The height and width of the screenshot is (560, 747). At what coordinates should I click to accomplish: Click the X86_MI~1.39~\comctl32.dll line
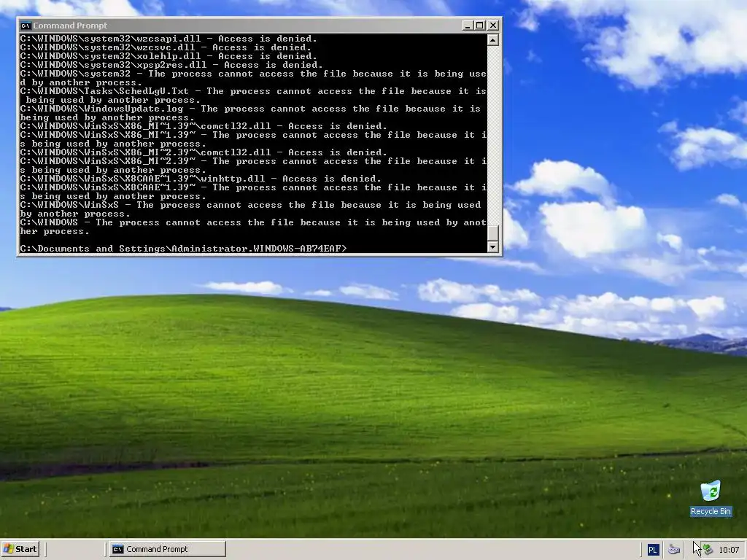click(x=204, y=126)
